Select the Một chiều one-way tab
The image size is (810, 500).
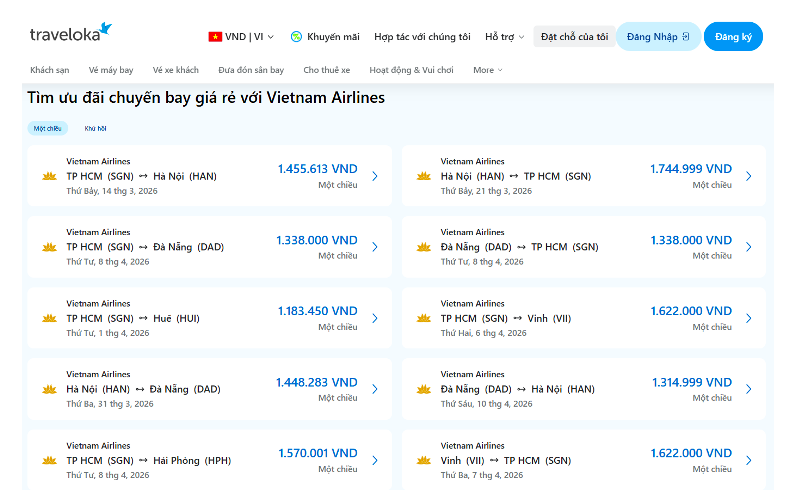coord(48,128)
